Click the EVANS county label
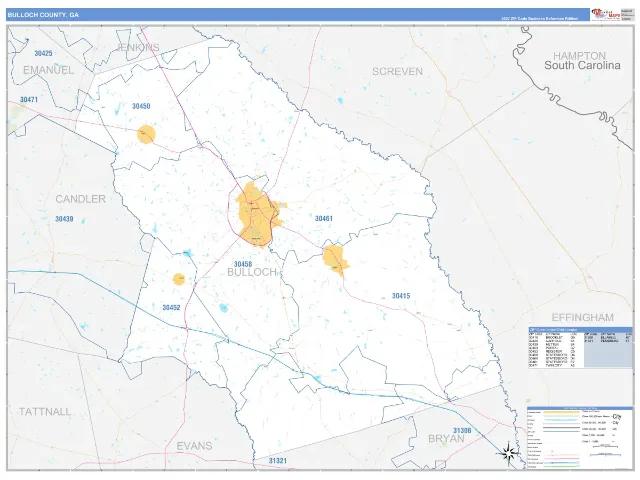 point(194,446)
